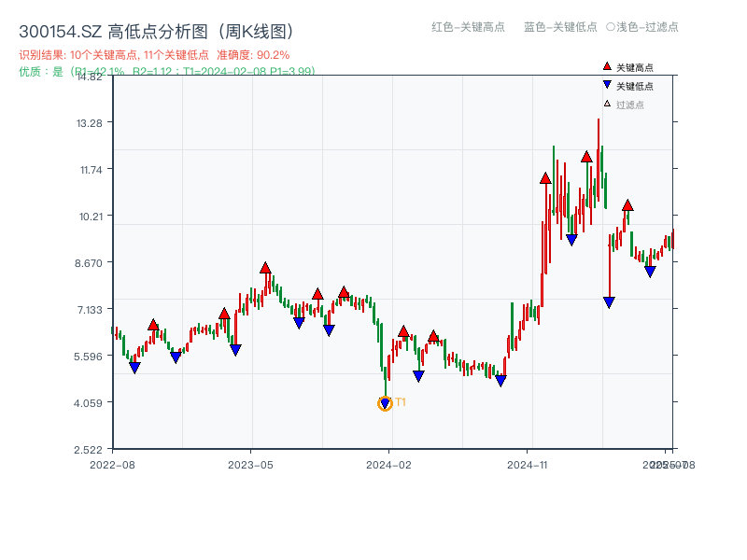Viewport: 747px width, 560px height.
Task: Toggle the 关键高点 red triangle legend entry
Action: click(627, 67)
